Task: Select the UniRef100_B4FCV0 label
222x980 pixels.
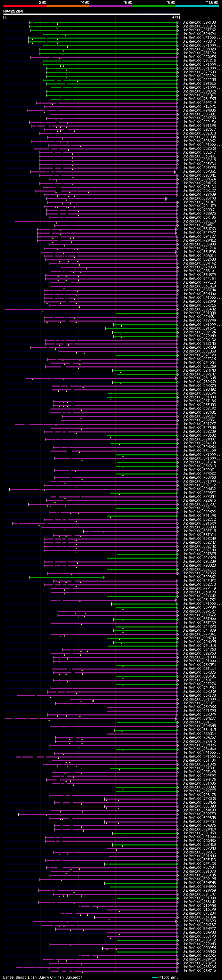Action: click(x=199, y=355)
